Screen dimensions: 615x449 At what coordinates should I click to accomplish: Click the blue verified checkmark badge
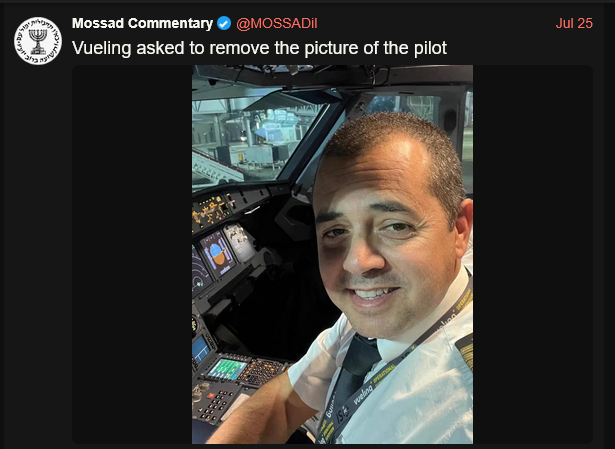point(224,24)
